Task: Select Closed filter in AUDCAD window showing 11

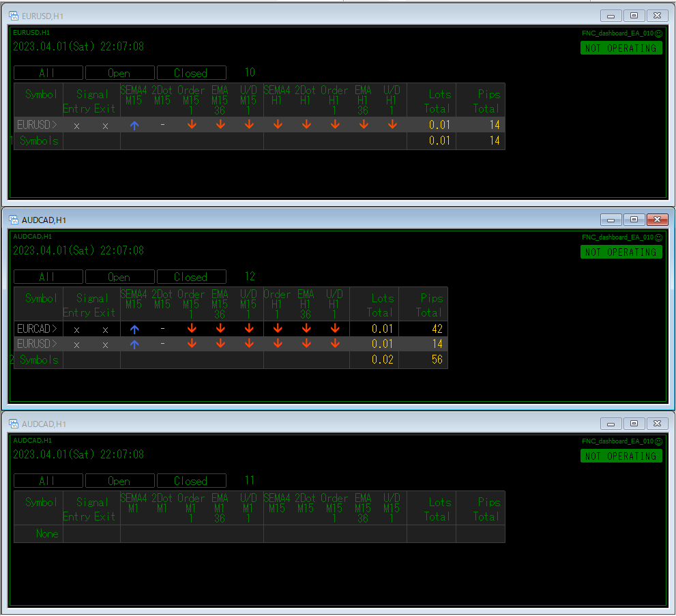Action: (192, 481)
